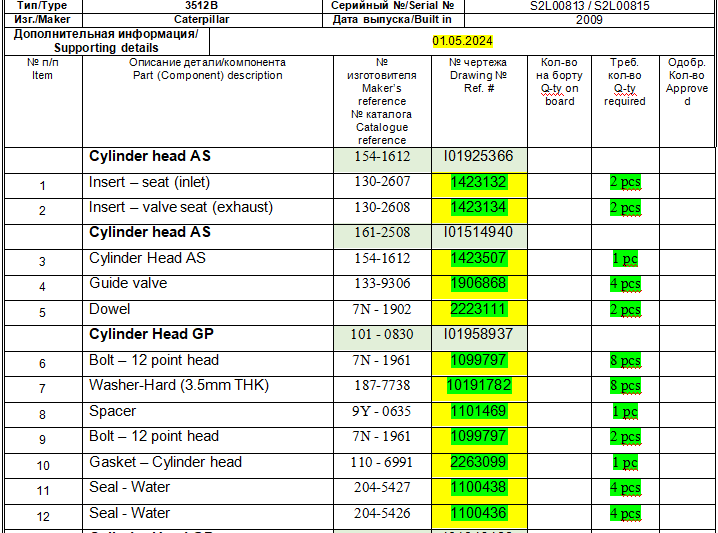The width and height of the screenshot is (718, 533).
Task: Click the 'Cylinder Head GP' section heading
Action: 151,334
